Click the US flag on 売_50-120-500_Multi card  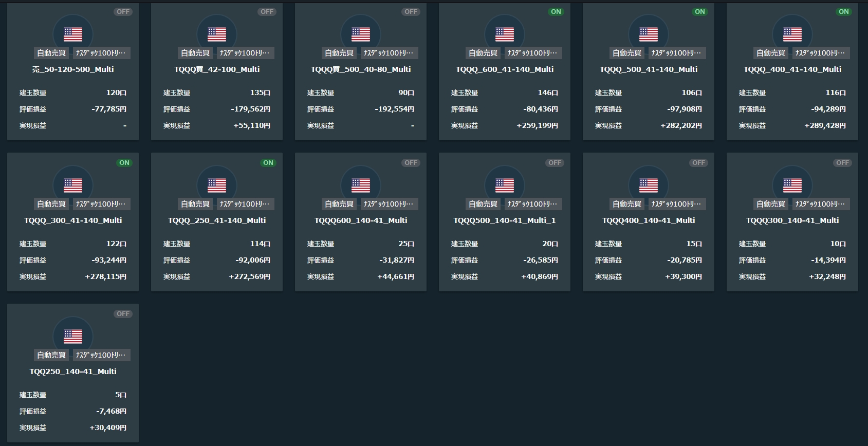click(x=73, y=34)
